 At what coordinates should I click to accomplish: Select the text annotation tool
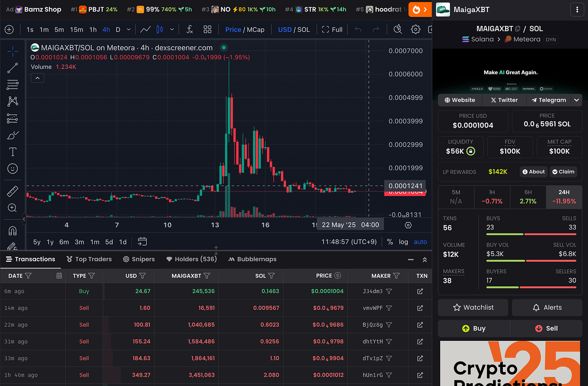[x=13, y=152]
